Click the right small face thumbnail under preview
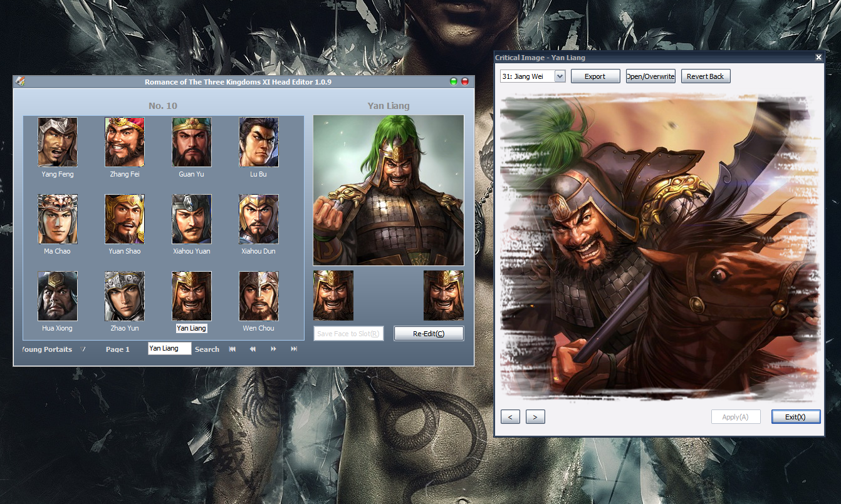Screen dimensions: 841x504 click(x=444, y=296)
